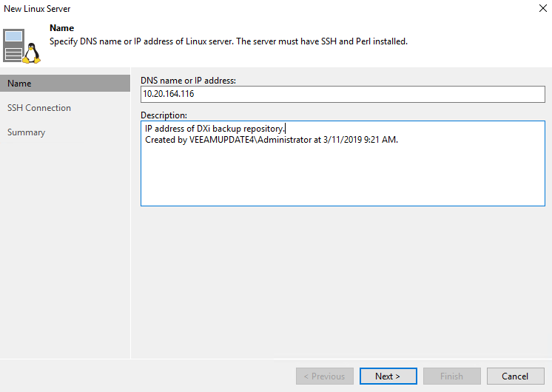
Task: Click the disabled Finish button
Action: [x=451, y=376]
